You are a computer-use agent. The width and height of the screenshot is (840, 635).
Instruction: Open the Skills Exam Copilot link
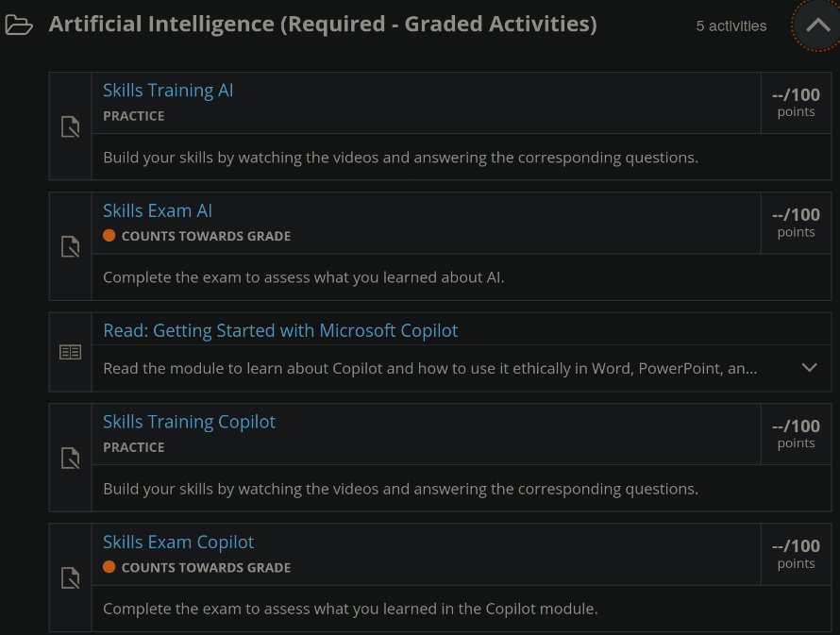tap(178, 542)
